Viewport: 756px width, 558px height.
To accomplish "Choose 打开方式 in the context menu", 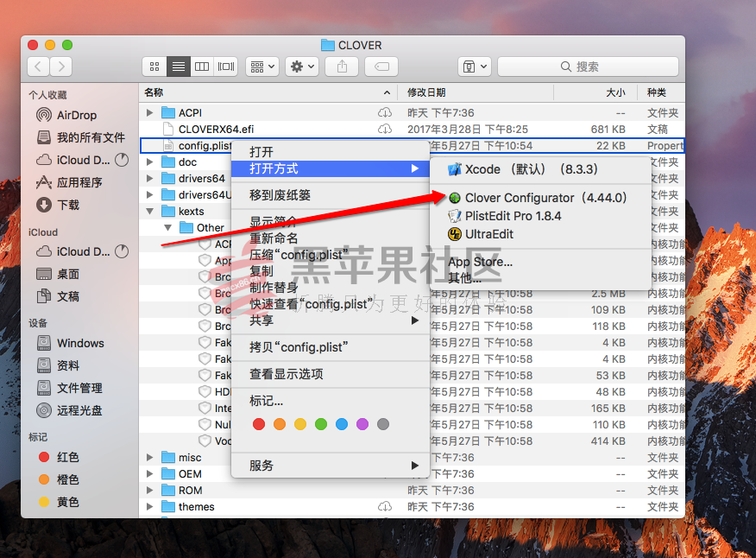I will click(x=331, y=168).
